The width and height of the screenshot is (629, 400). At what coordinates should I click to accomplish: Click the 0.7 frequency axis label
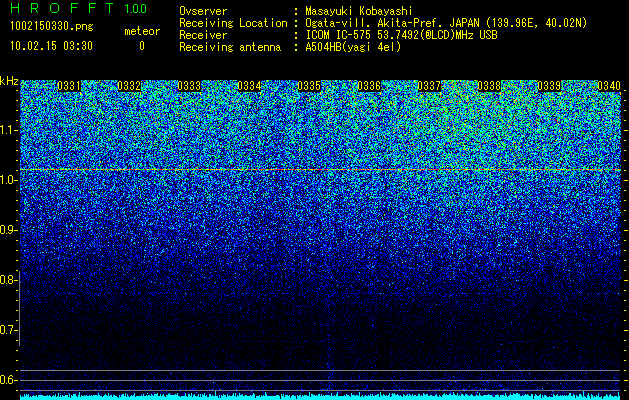[7, 330]
